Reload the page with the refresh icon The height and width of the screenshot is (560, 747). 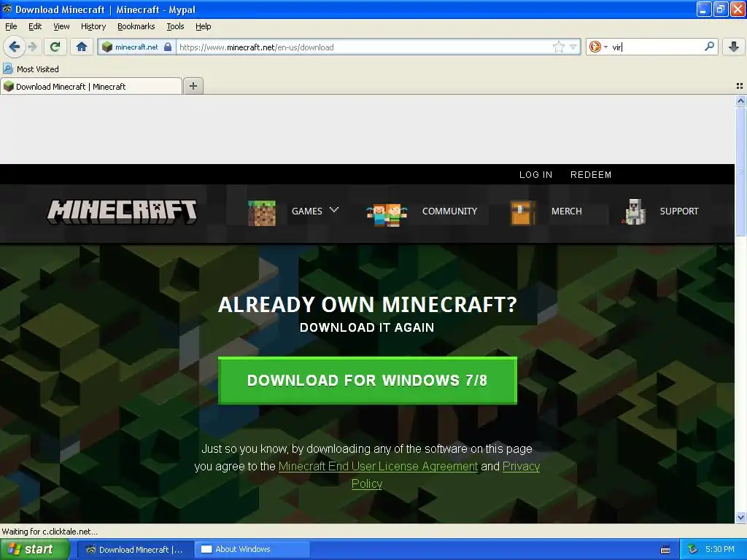tap(55, 47)
